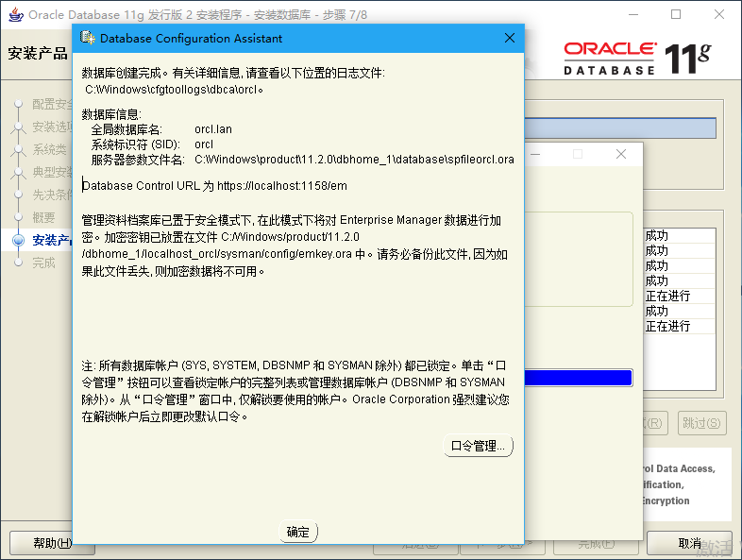Minimize the background progress dialog
This screenshot has width=742, height=560.
tap(535, 154)
